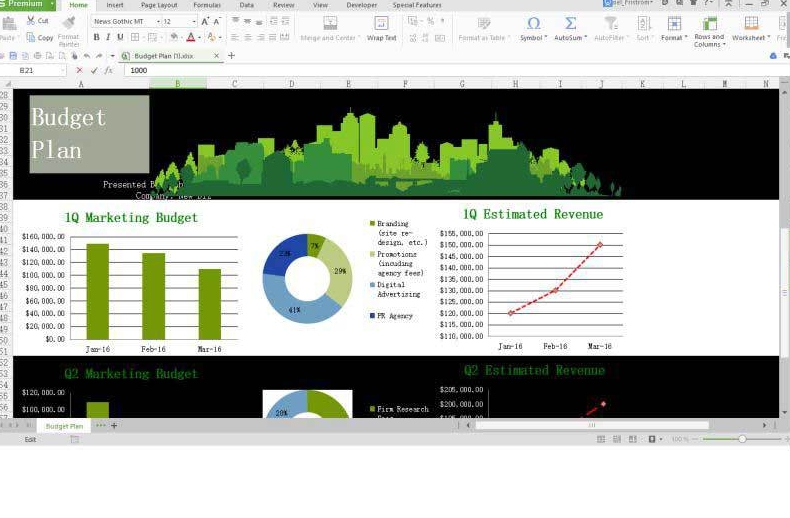This screenshot has height=518, width=790.
Task: Toggle Italic formatting
Action: [x=108, y=37]
